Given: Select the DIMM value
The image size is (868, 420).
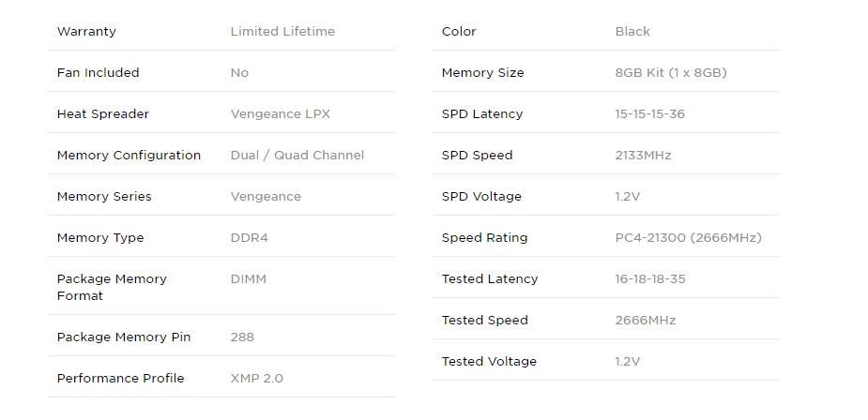Looking at the screenshot, I should pos(248,279).
